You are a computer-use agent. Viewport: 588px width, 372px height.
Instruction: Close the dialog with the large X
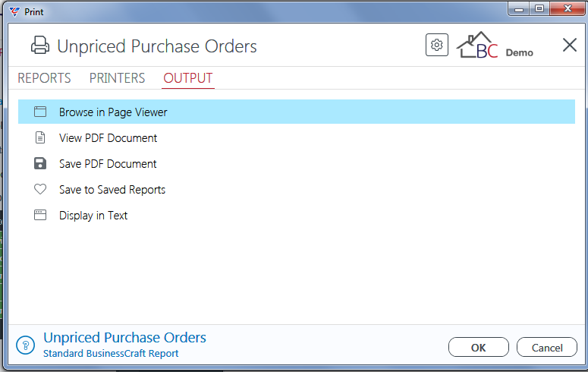point(570,45)
